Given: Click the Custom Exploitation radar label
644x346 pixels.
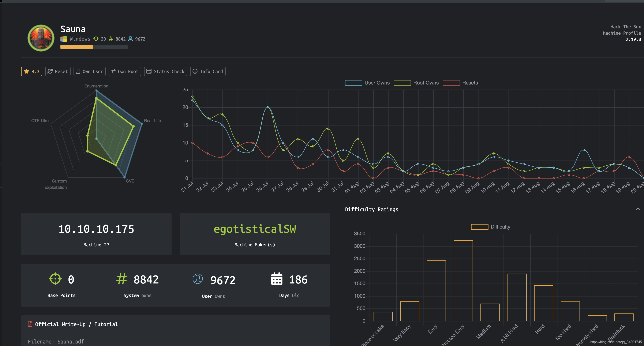Looking at the screenshot, I should point(56,184).
